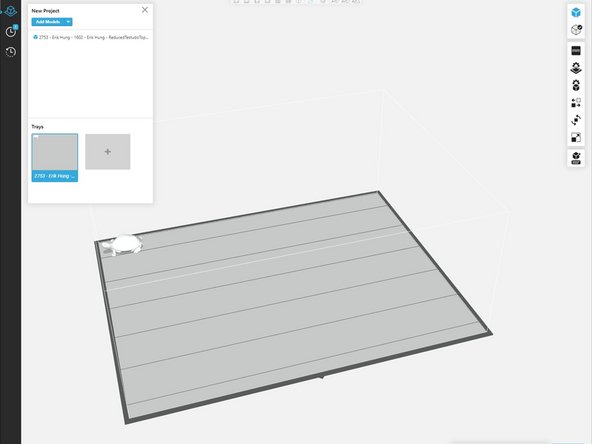Click the Add Models button

(x=48, y=22)
